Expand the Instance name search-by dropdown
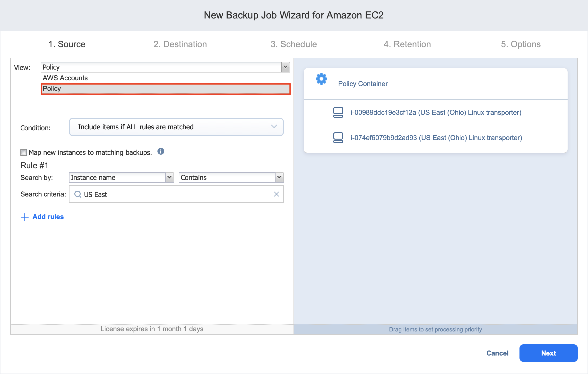Screen dimensions: 588x374 (x=169, y=177)
